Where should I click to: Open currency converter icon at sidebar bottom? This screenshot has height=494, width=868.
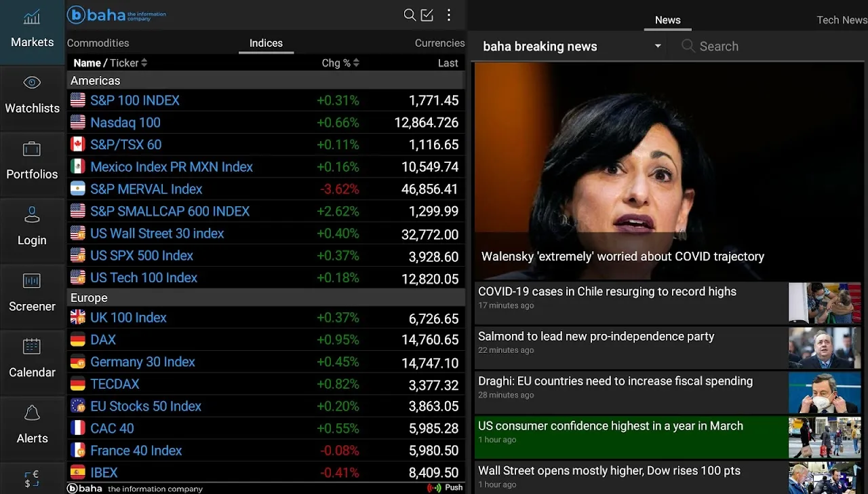[x=32, y=478]
